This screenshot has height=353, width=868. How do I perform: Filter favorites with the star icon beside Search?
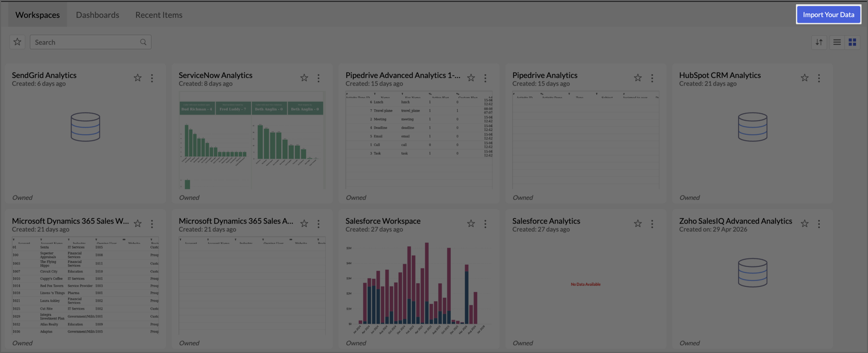[x=17, y=42]
